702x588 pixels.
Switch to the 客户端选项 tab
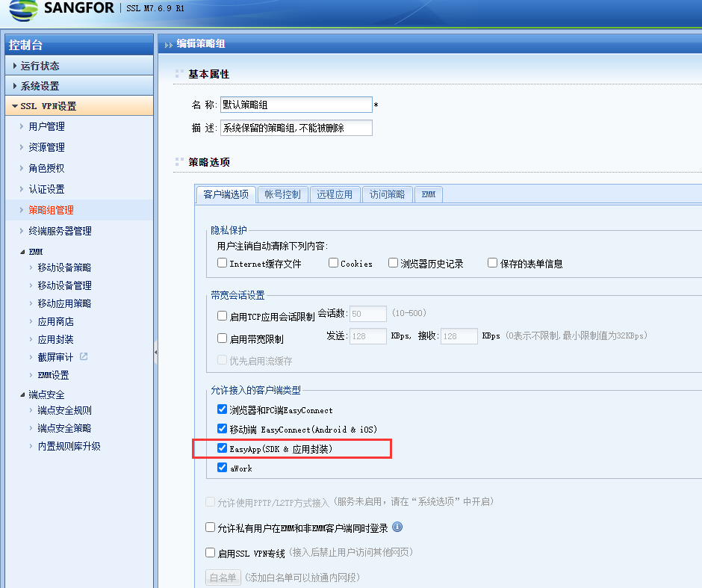point(226,195)
